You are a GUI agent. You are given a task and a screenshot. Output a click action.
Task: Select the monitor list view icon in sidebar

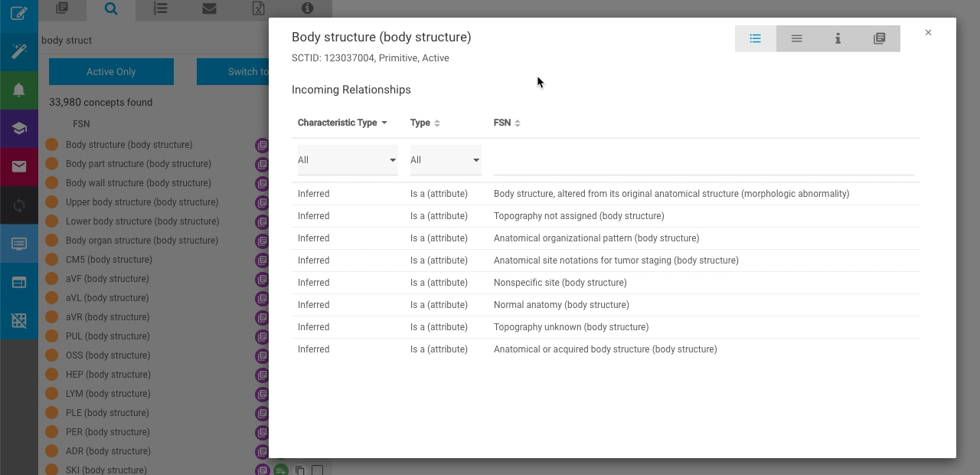pyautogui.click(x=19, y=244)
